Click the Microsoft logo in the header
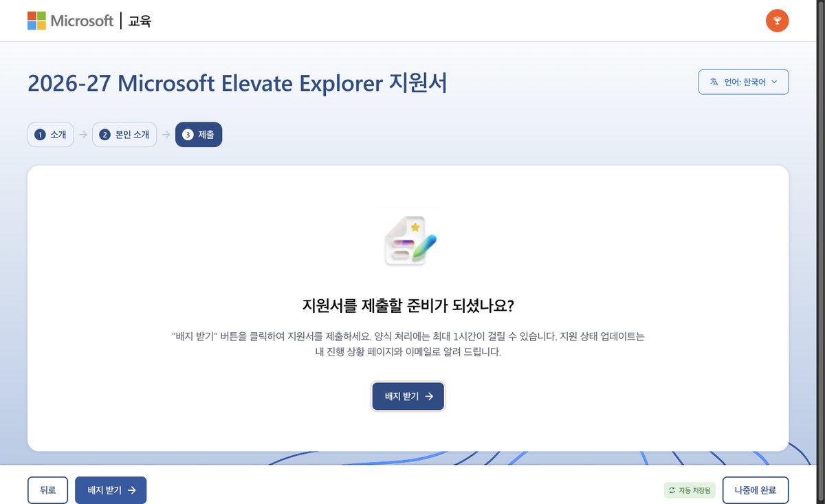This screenshot has width=825, height=504. pos(70,21)
